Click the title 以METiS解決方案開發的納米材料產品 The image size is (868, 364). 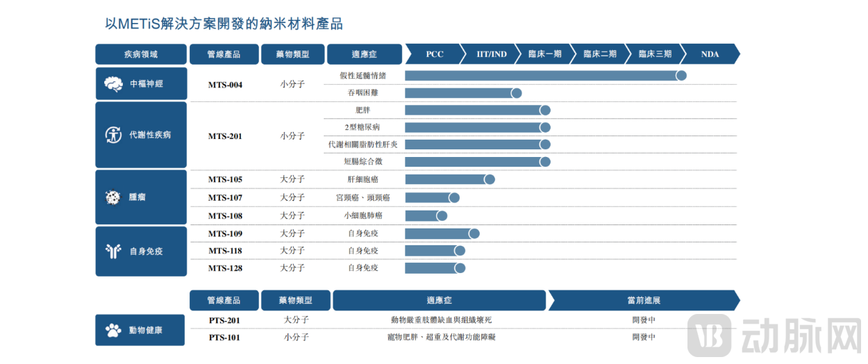tap(224, 24)
